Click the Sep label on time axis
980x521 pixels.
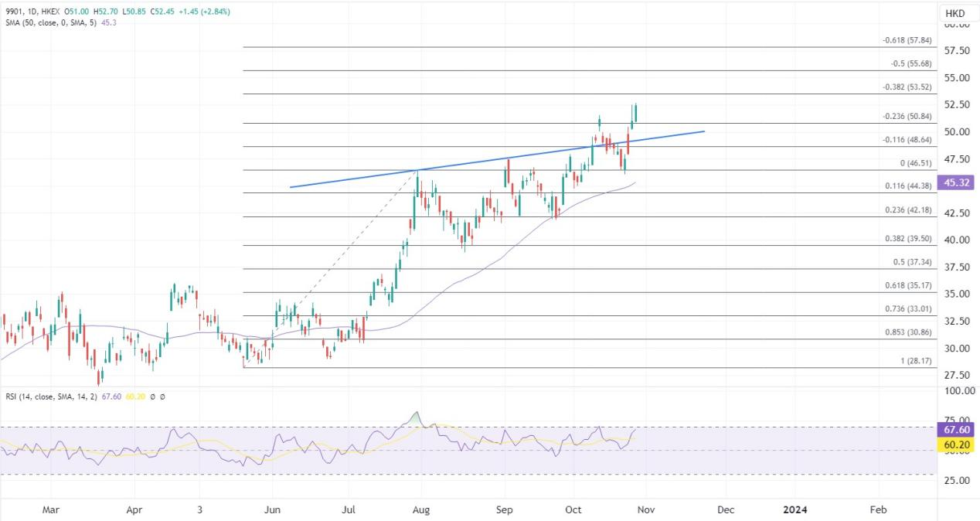[505, 510]
